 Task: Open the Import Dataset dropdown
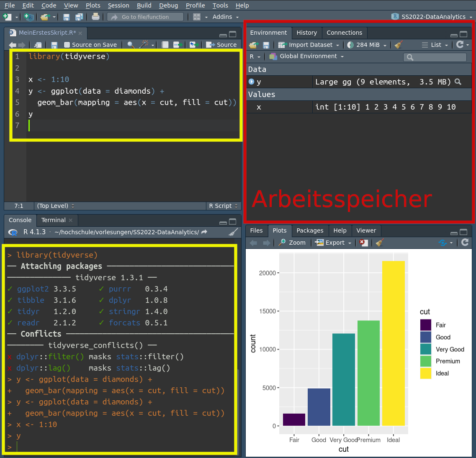[x=310, y=45]
